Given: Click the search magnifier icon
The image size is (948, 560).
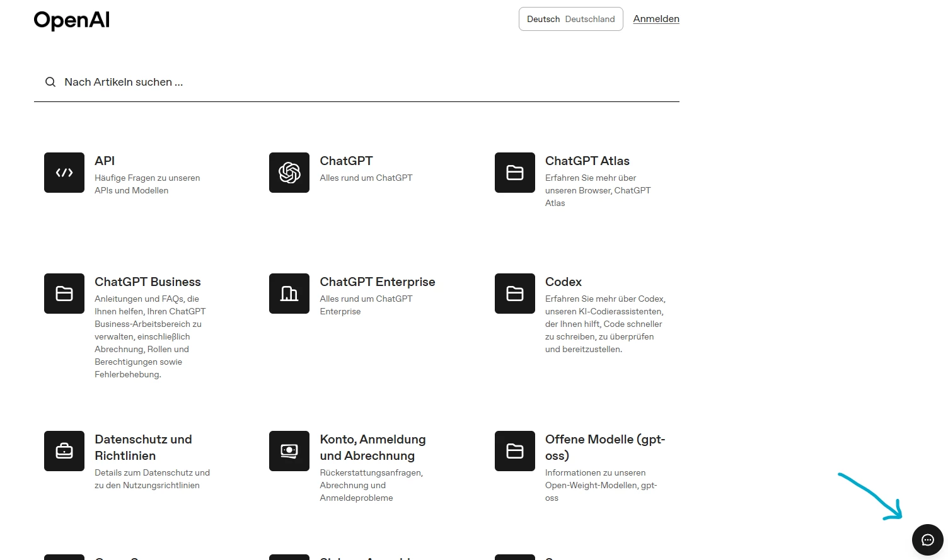Looking at the screenshot, I should tap(50, 82).
